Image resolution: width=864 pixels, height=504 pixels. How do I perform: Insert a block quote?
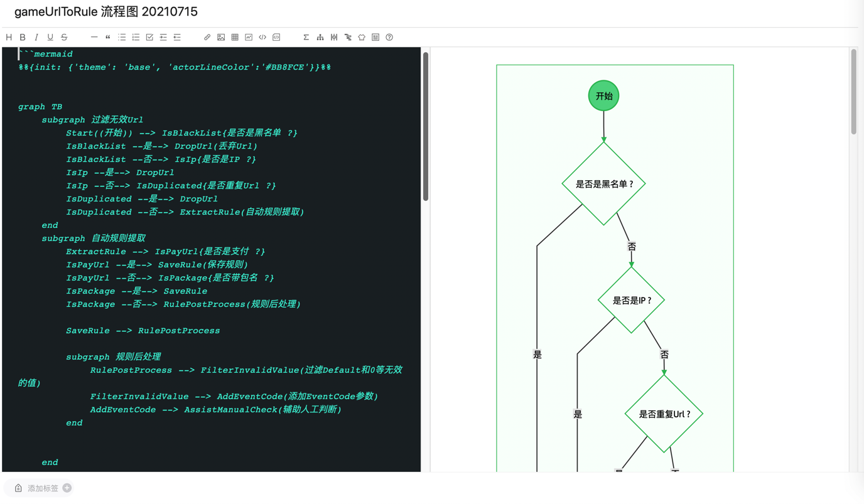(x=108, y=38)
